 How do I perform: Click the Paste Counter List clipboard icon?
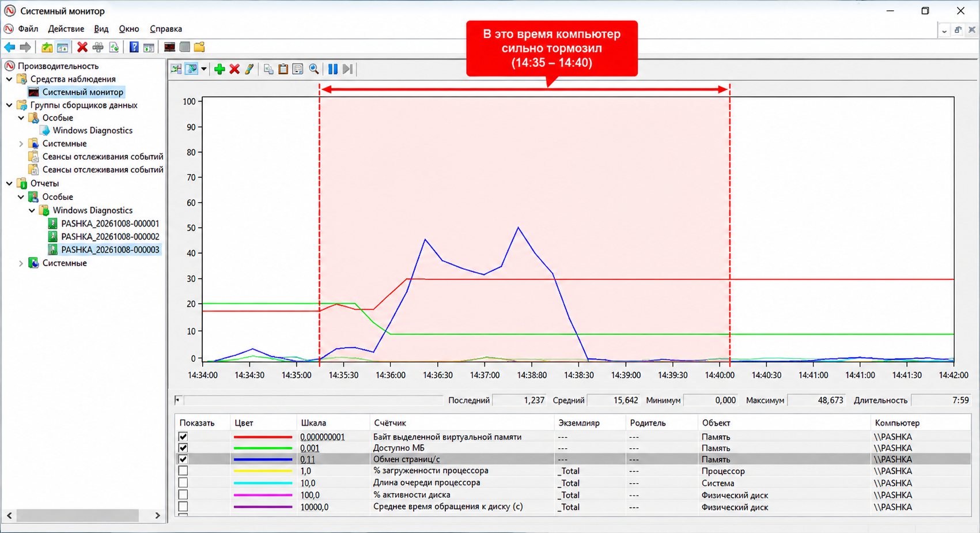(283, 69)
